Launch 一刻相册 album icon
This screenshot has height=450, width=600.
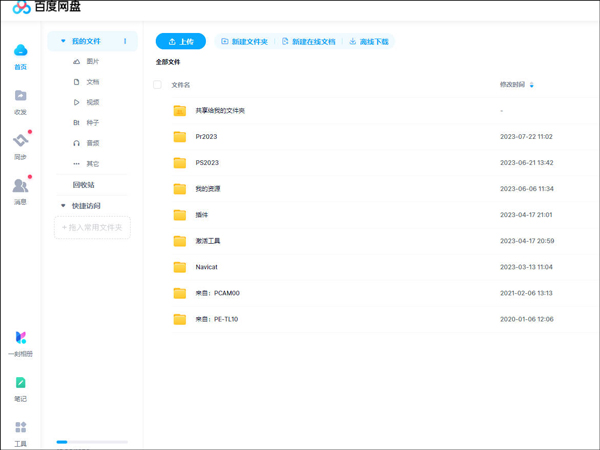click(20, 339)
